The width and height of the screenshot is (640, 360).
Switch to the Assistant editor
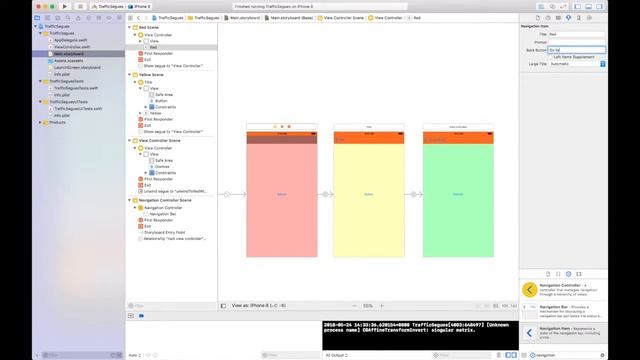(552, 7)
